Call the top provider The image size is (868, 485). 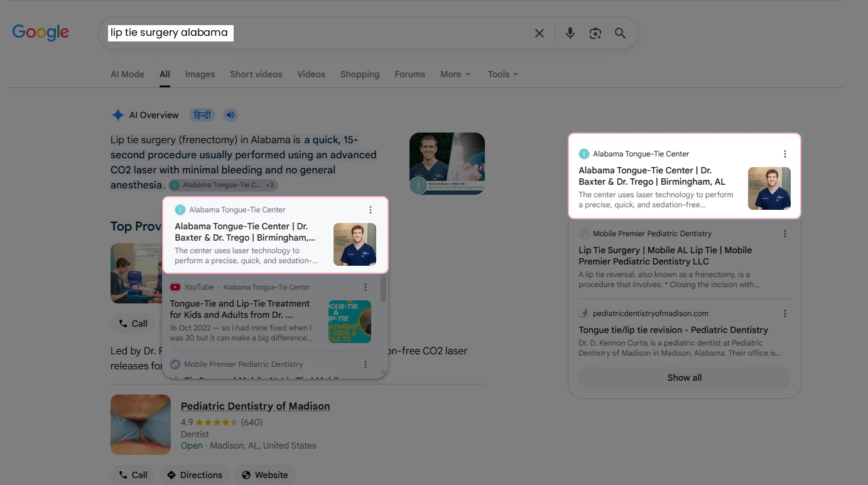[133, 324]
